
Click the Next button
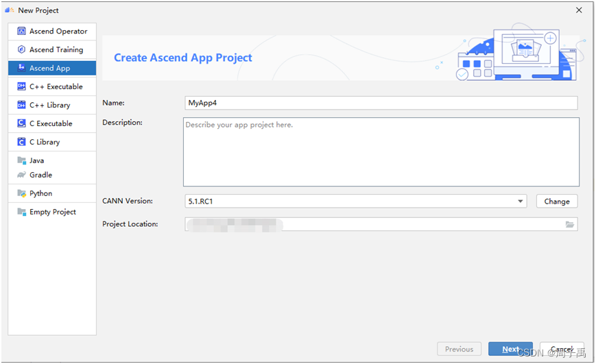click(510, 349)
